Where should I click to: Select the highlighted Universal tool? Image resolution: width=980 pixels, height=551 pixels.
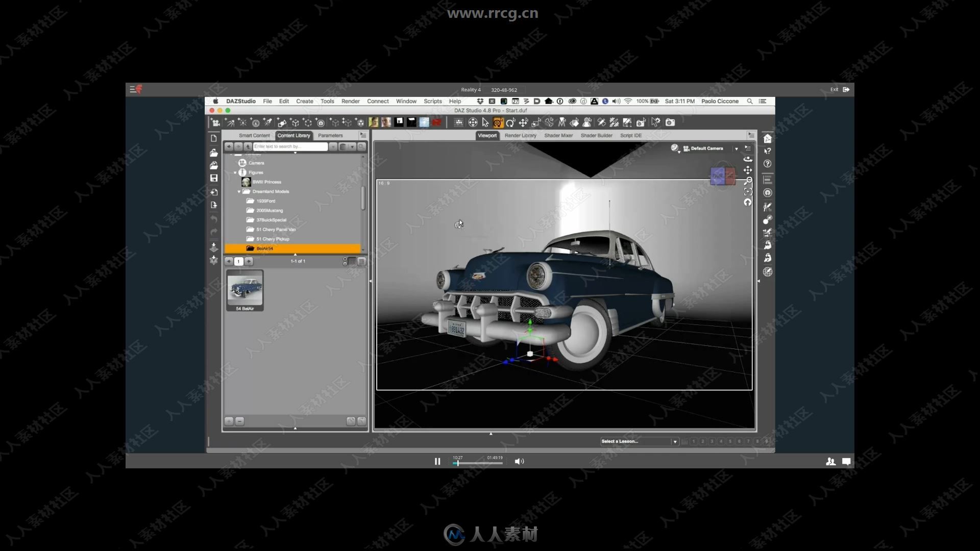pyautogui.click(x=498, y=122)
